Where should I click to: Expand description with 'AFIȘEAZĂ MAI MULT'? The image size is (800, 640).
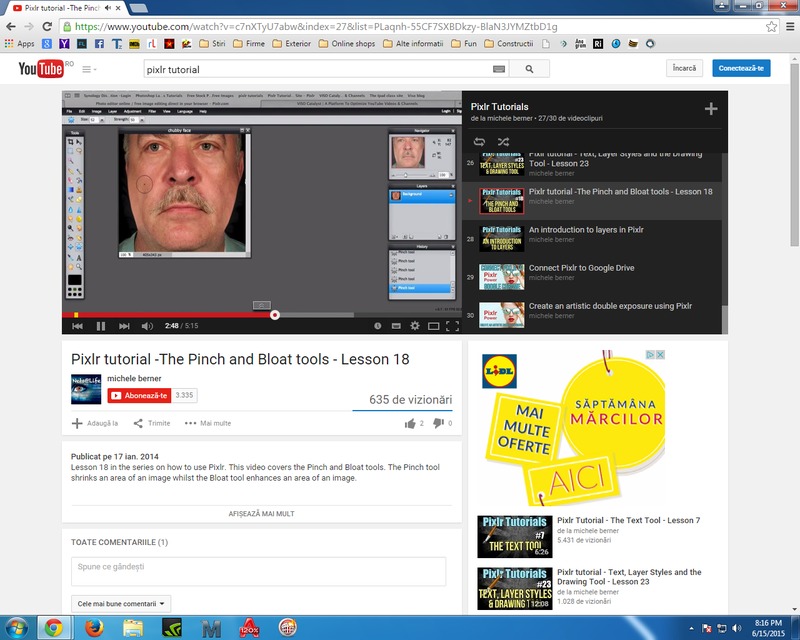pos(261,514)
